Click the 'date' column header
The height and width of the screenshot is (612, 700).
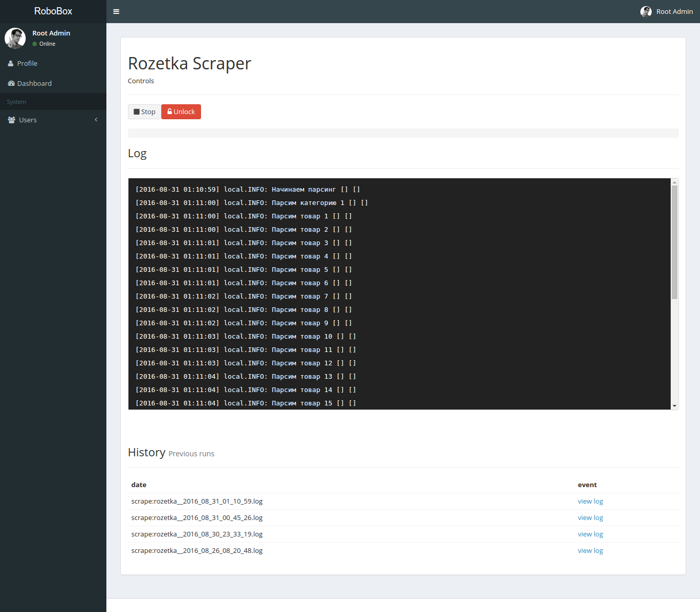(x=139, y=485)
